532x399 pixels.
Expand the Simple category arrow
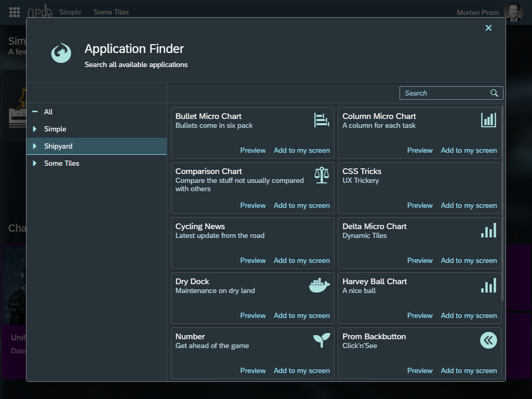(35, 129)
